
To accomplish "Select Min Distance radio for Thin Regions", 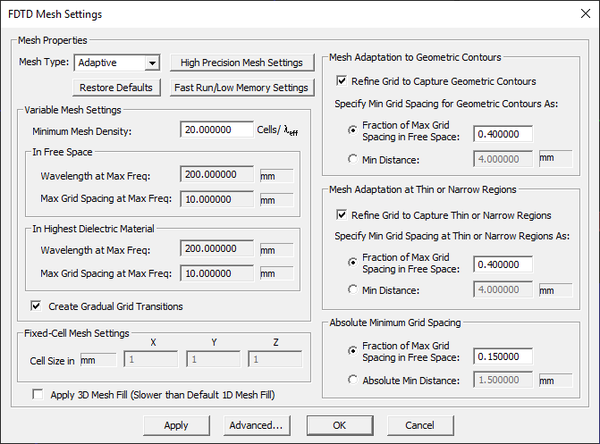I will 351,291.
